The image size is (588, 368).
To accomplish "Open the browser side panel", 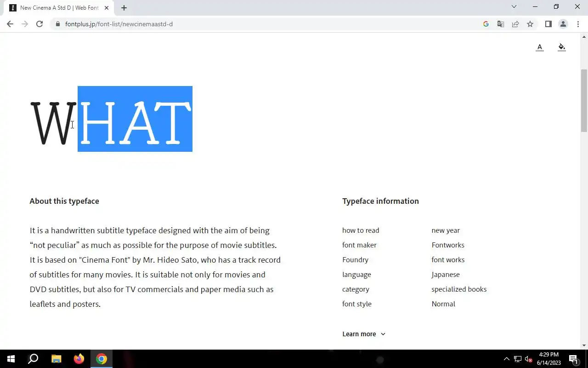I will coord(548,24).
